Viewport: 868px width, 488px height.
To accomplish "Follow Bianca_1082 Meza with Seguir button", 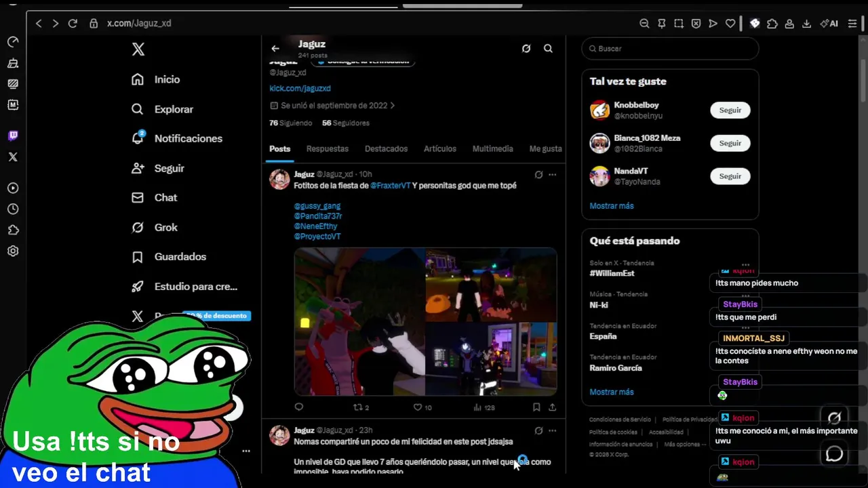I will click(730, 143).
